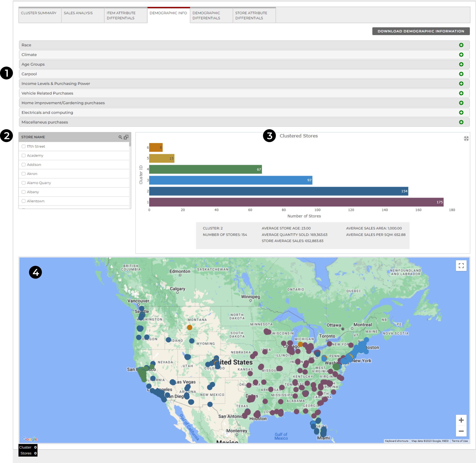Toggle map fullscreen view
476x463 pixels.
(x=461, y=266)
